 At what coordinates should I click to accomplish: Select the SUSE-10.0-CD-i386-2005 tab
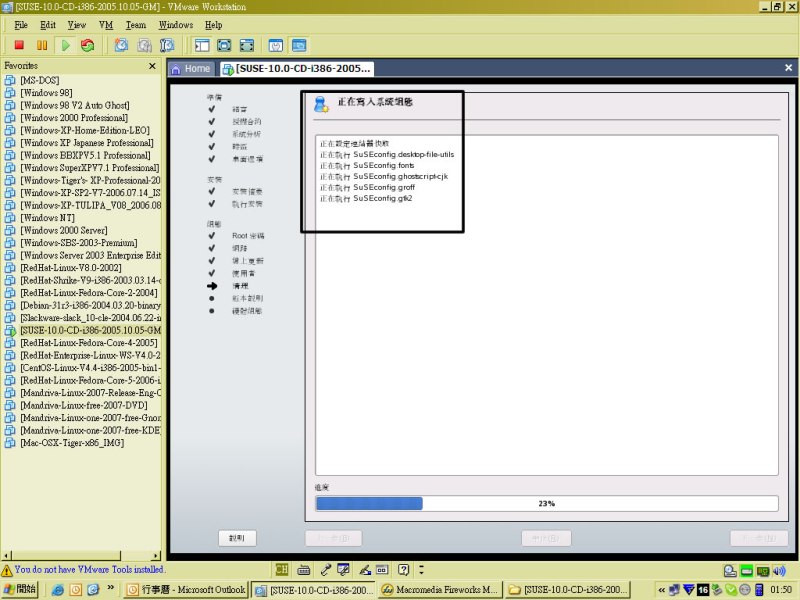point(297,68)
